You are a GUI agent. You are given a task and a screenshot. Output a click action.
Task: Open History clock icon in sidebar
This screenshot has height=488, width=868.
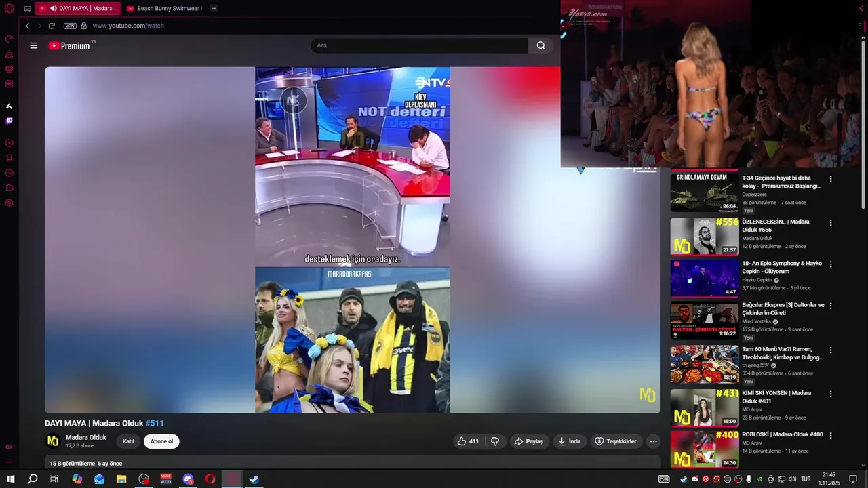click(9, 173)
